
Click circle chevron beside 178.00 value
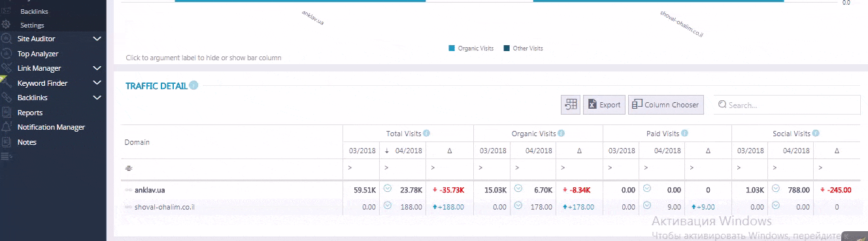coord(518,206)
